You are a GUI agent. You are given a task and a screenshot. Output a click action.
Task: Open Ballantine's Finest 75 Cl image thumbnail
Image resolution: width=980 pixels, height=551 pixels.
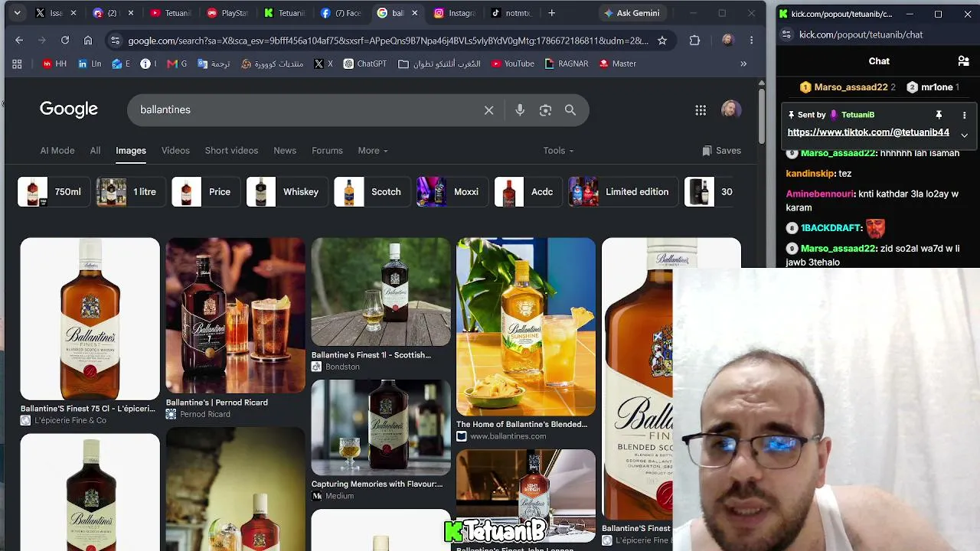(x=90, y=319)
